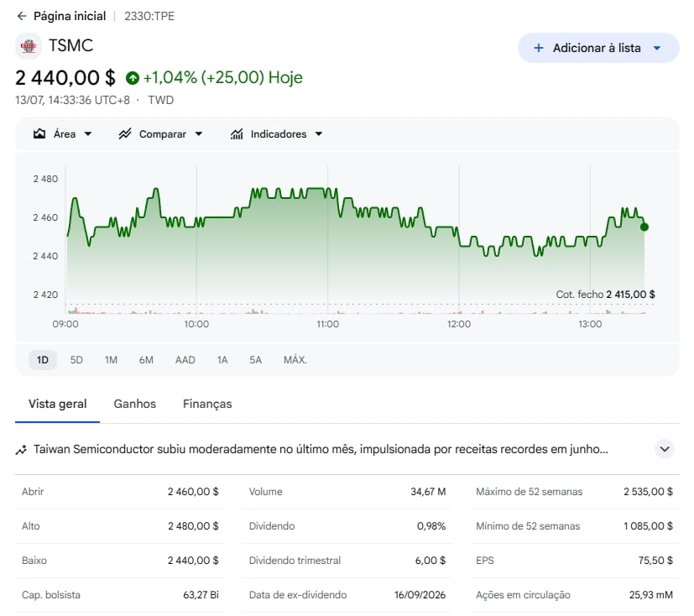
Task: Click the Taiwan Semiconductor summary text
Action: coord(321,449)
